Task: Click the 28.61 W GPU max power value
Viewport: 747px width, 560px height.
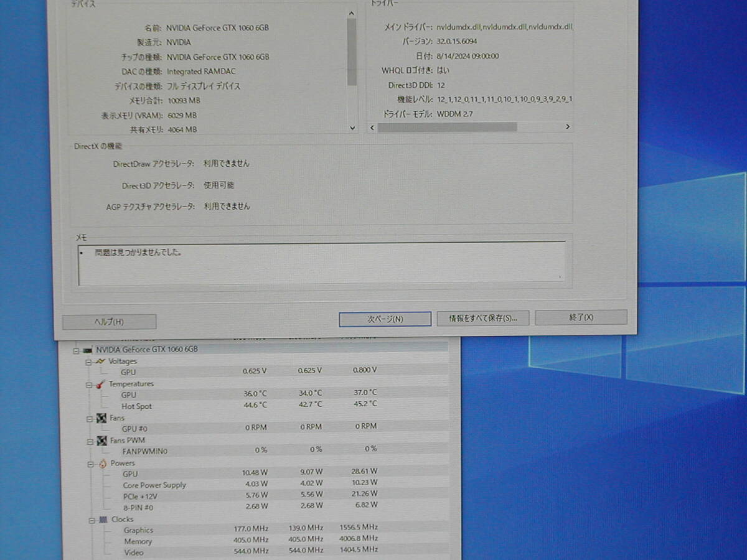Action: (364, 472)
